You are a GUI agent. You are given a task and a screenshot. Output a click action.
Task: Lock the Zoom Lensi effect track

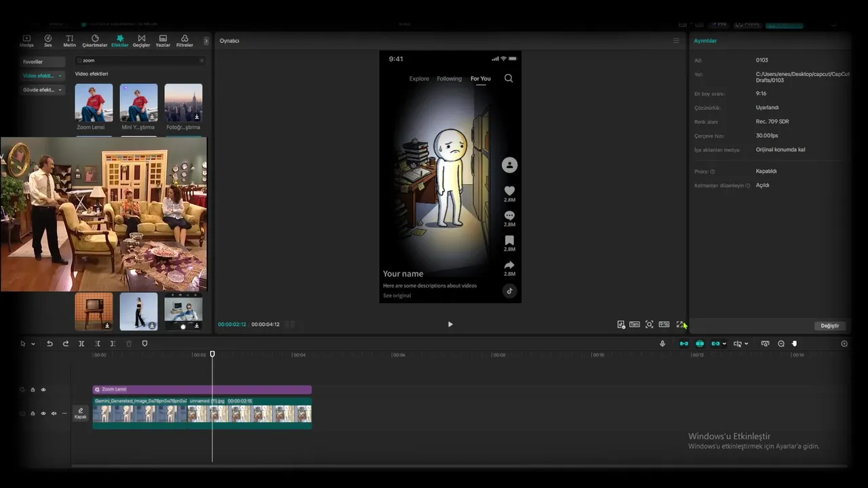33,390
